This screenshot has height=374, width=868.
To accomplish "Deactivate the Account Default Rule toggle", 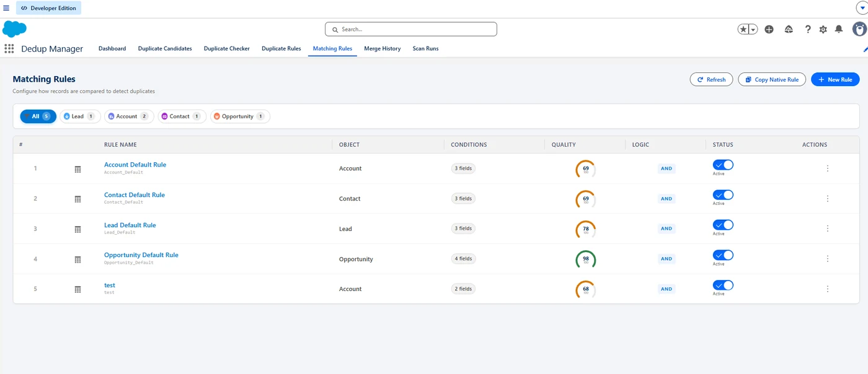I will coord(723,165).
